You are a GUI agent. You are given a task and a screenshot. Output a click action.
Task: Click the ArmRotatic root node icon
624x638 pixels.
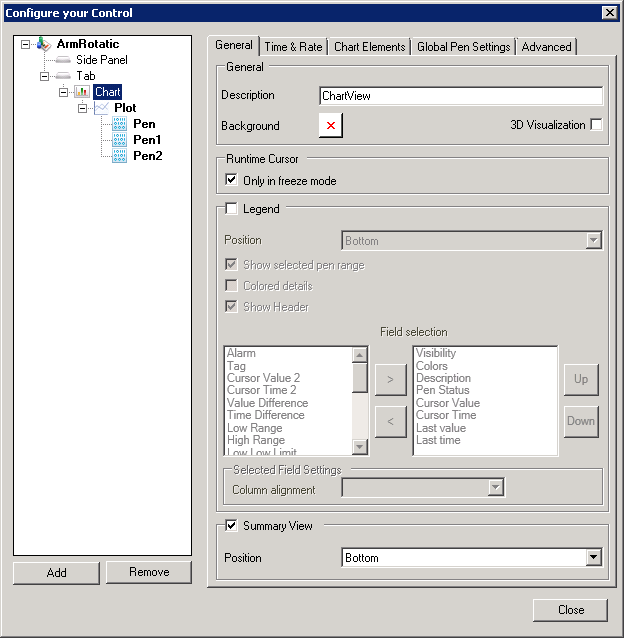[43, 44]
